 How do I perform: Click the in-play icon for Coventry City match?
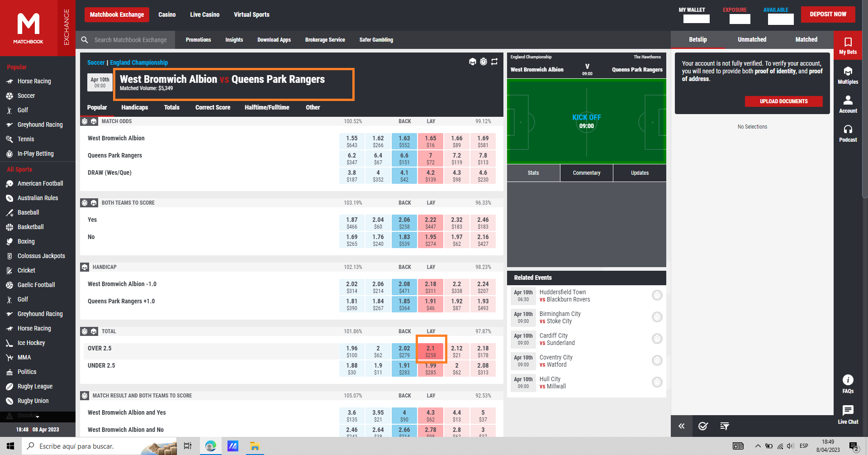(657, 361)
